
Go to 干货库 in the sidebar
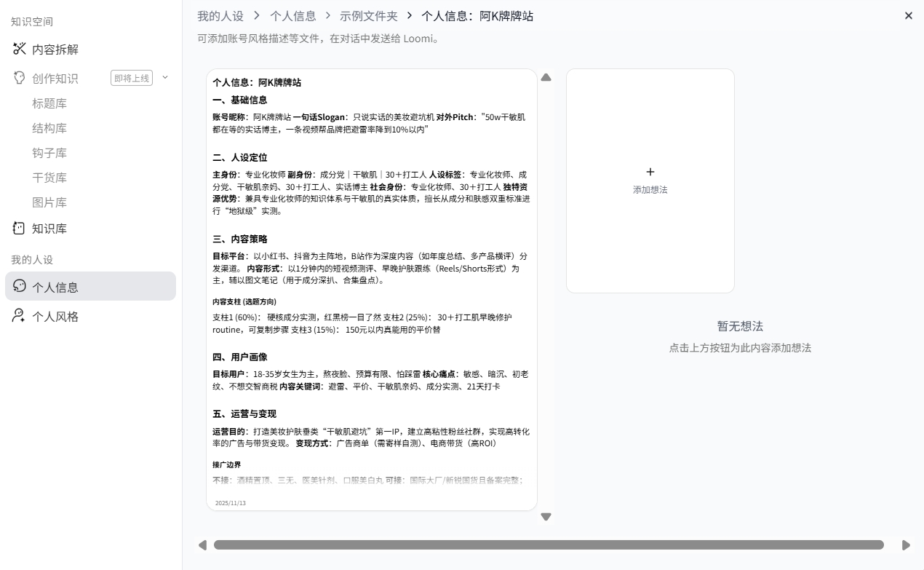click(49, 178)
